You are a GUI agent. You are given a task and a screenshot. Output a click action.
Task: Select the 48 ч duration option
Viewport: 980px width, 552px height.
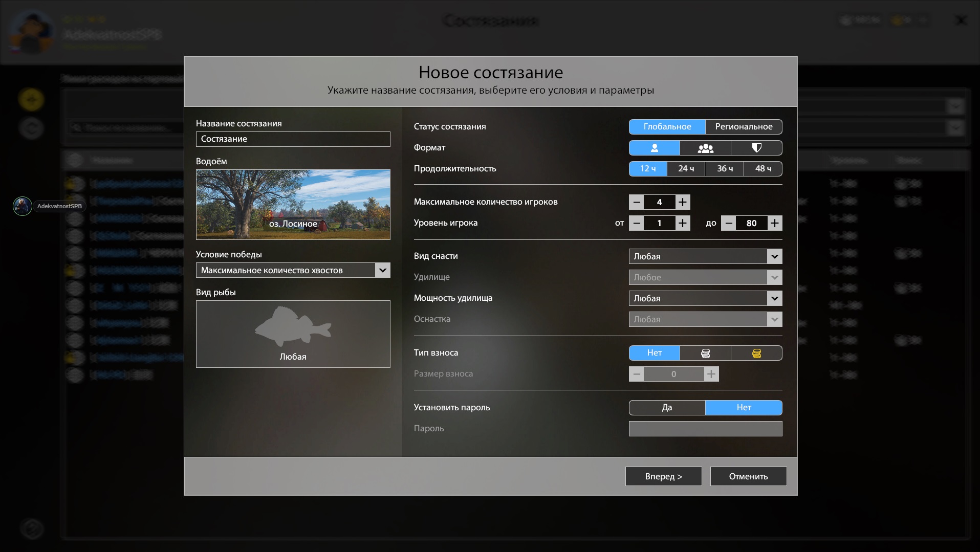click(x=763, y=169)
